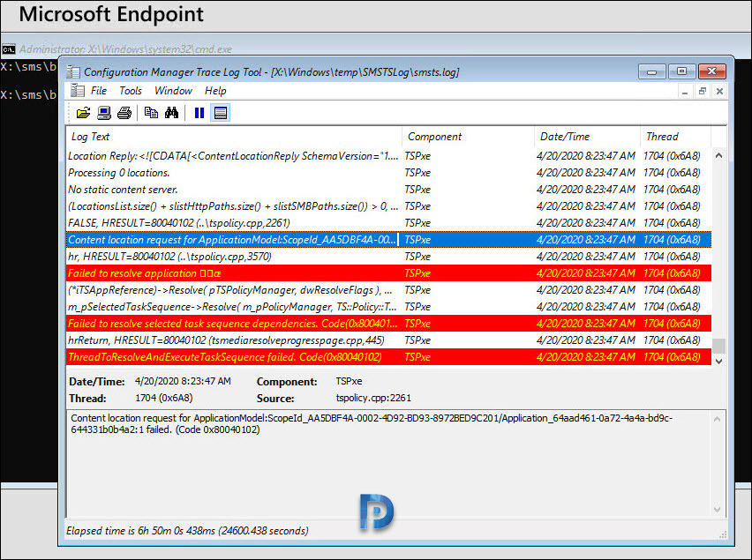Restore the inner smsts.log document window
Viewport: 752px width, 560px height.
(x=702, y=91)
